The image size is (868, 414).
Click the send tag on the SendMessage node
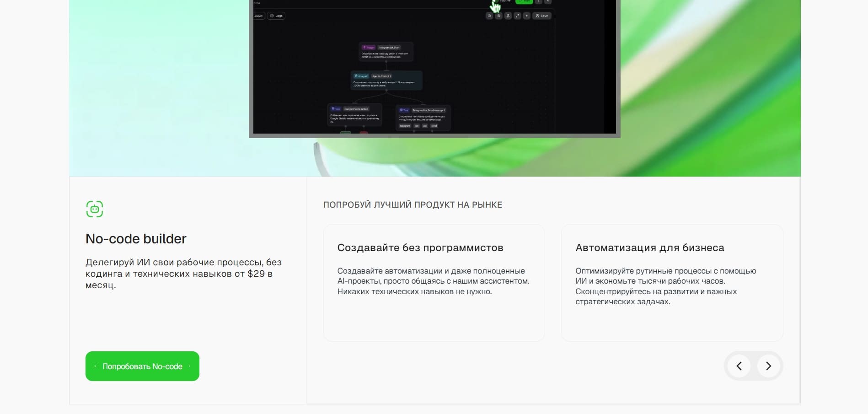(434, 126)
